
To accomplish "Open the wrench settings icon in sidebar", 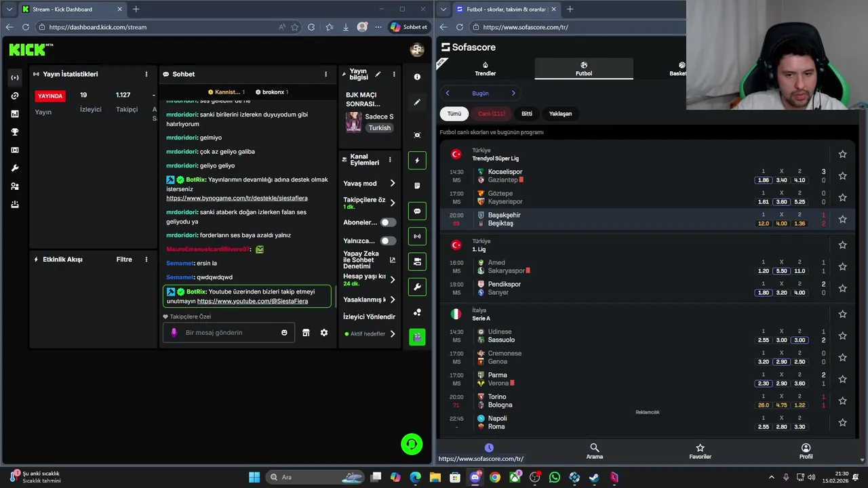I will [x=15, y=168].
